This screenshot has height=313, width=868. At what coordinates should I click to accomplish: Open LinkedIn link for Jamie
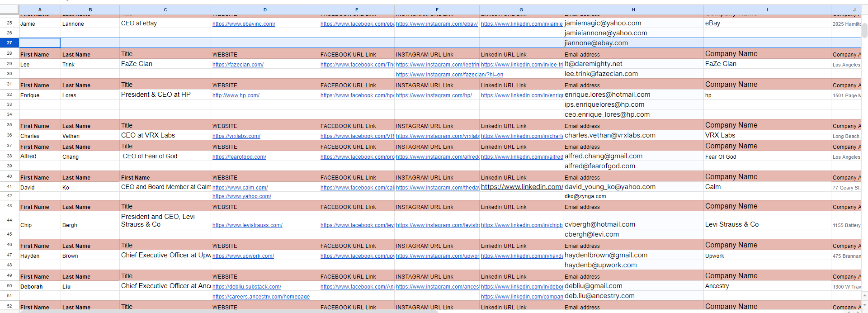522,24
